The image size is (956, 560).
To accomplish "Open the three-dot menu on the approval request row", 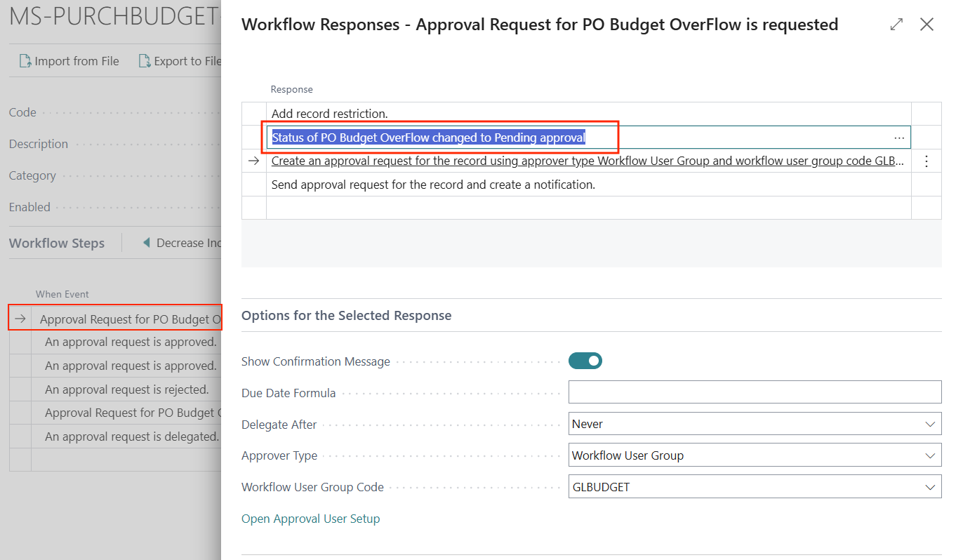I will pyautogui.click(x=926, y=161).
